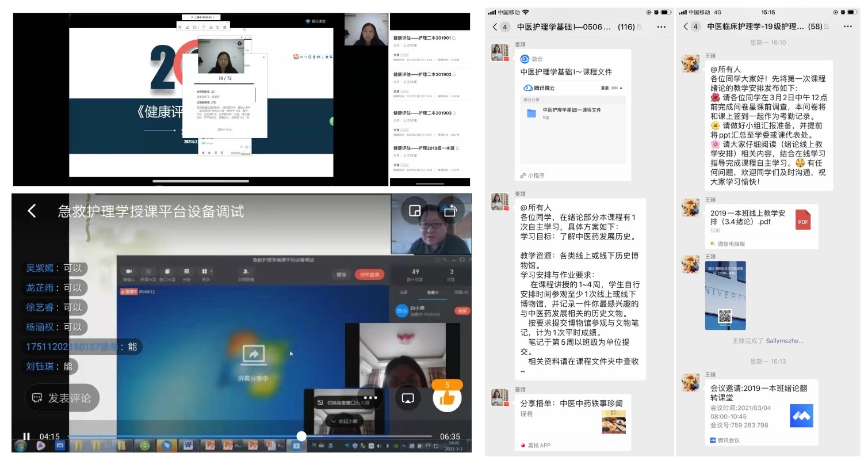This screenshot has height=464, width=868.
Task: Open the QR code image thumbnail
Action: [725, 295]
